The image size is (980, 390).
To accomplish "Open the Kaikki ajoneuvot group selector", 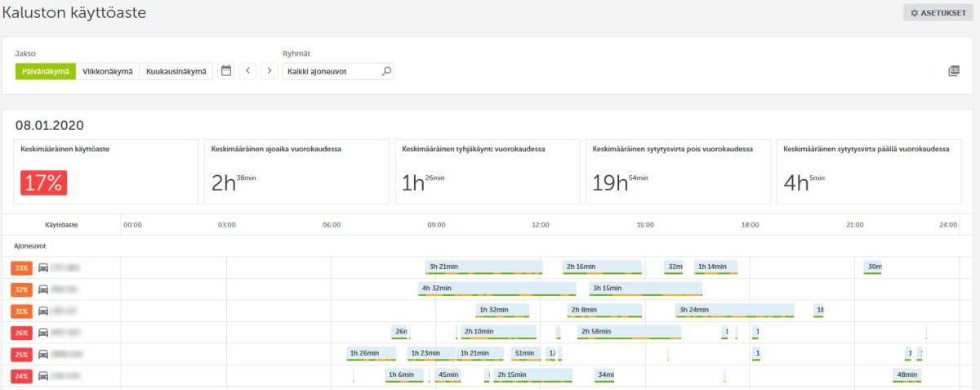I will pos(329,71).
